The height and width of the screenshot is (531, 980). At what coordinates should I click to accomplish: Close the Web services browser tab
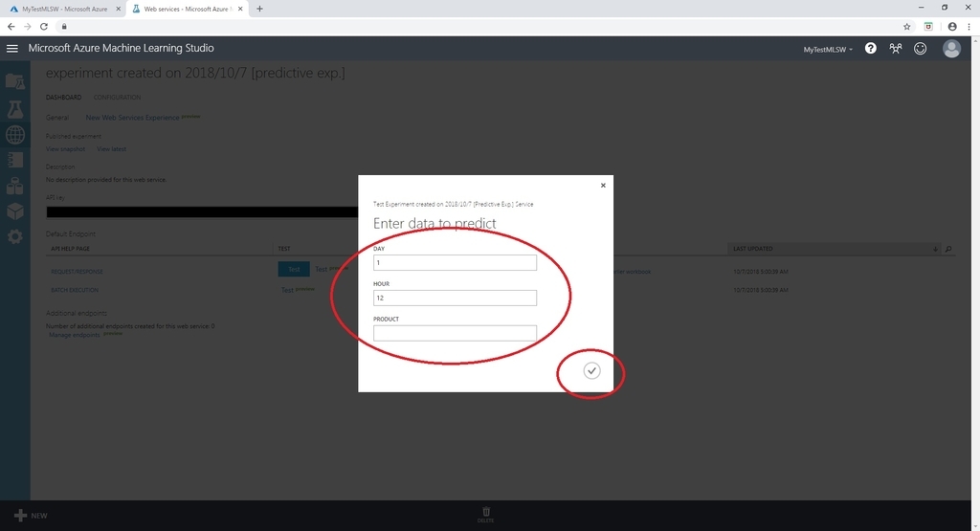[x=240, y=9]
